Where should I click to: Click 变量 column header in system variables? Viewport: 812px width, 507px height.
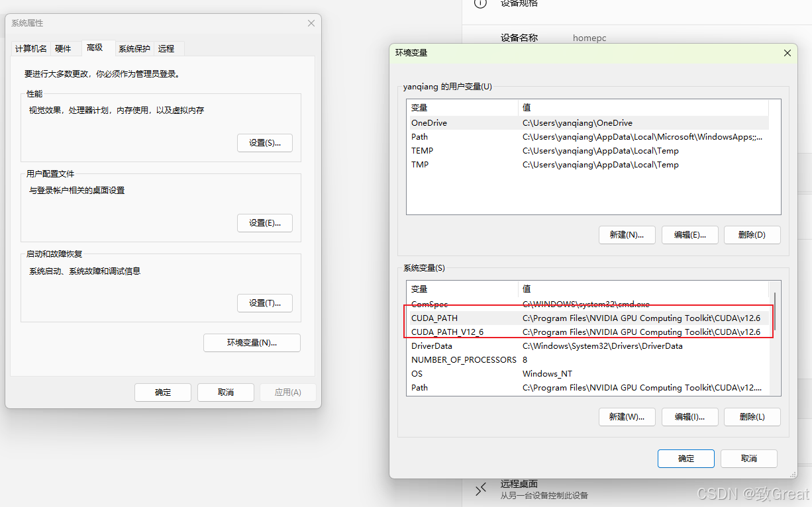tap(462, 289)
